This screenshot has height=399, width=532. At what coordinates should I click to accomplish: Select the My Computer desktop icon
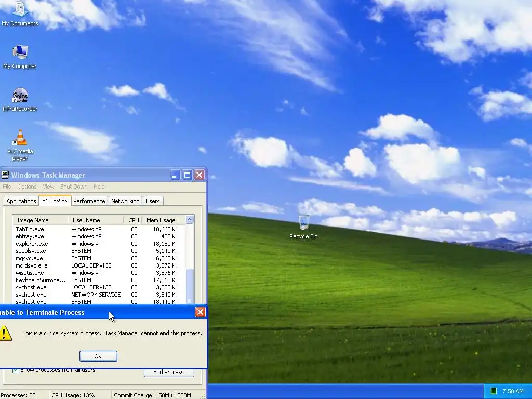coord(20,57)
